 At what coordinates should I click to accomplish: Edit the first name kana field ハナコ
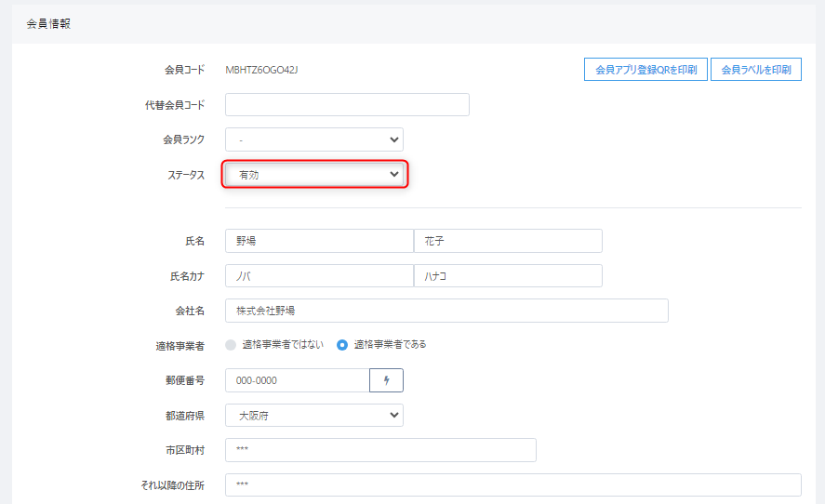pos(508,276)
